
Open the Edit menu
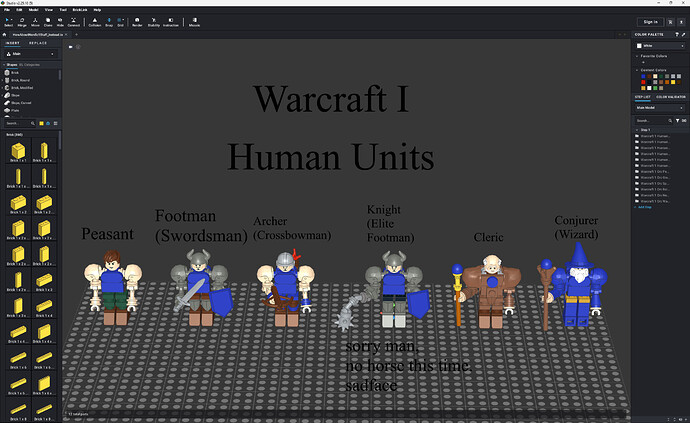click(19, 10)
